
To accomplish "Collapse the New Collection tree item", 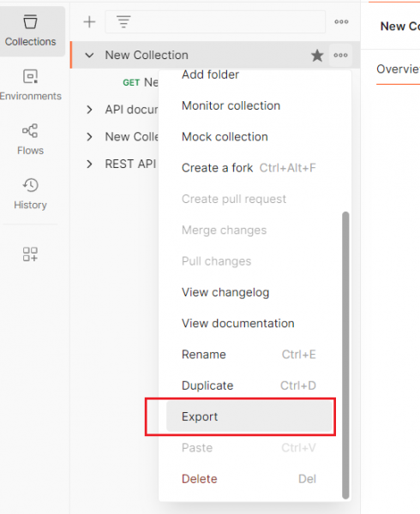I will coord(89,56).
